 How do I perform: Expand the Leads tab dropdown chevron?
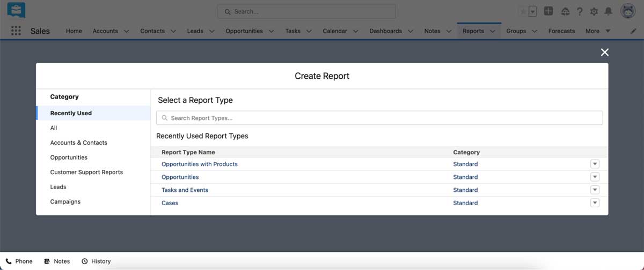pyautogui.click(x=212, y=31)
